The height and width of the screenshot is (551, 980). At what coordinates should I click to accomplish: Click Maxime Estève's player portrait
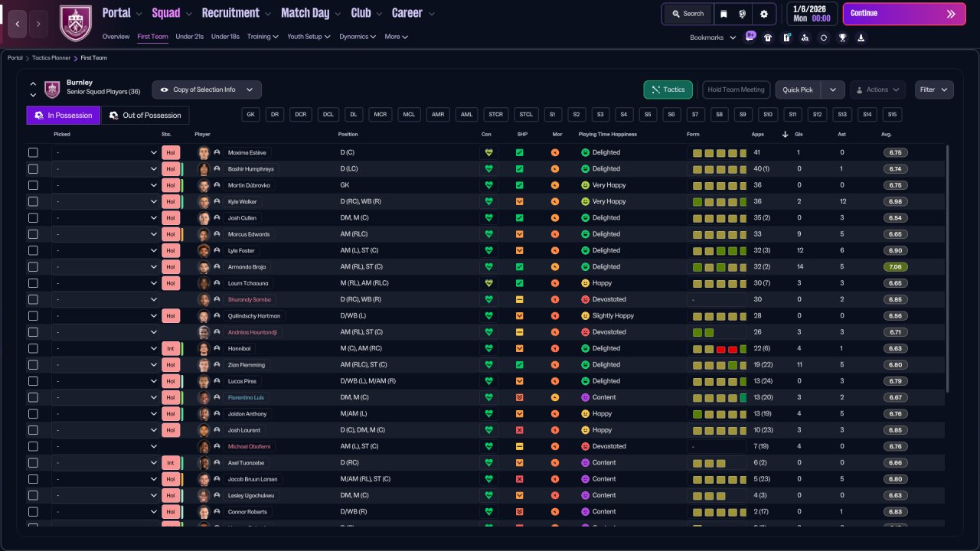tap(204, 152)
